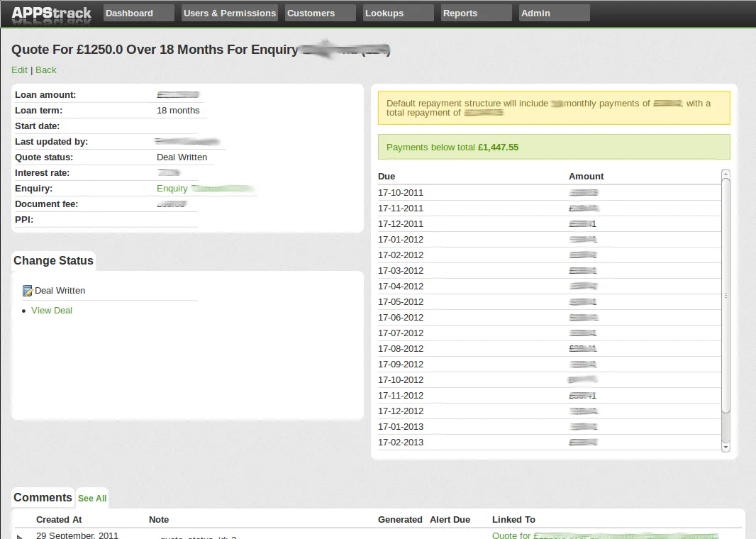Image resolution: width=756 pixels, height=539 pixels.
Task: Select the 17-01-2013 due date
Action: 401,427
